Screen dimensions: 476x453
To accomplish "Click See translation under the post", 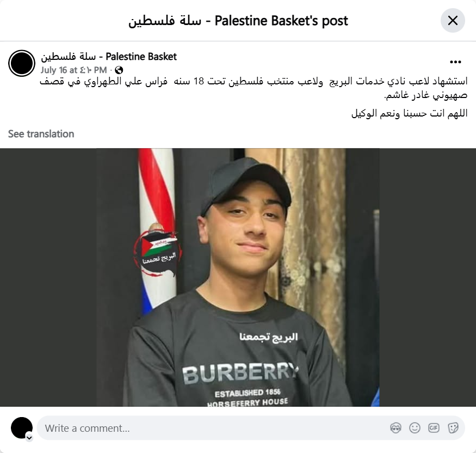I will coord(41,134).
